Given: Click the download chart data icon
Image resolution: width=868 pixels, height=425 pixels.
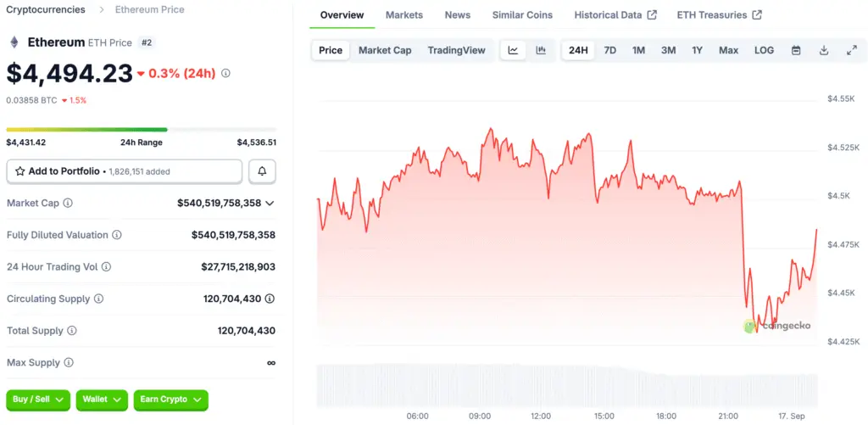Looking at the screenshot, I should (x=824, y=50).
